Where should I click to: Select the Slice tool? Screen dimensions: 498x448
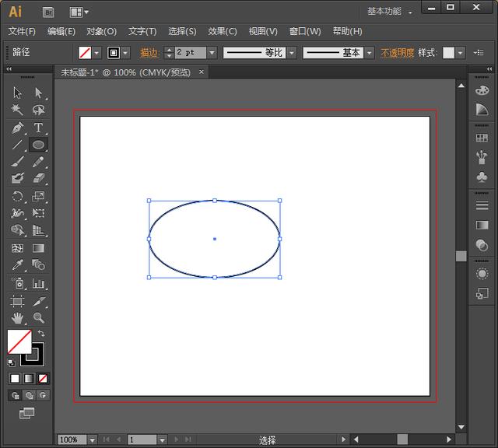point(38,301)
